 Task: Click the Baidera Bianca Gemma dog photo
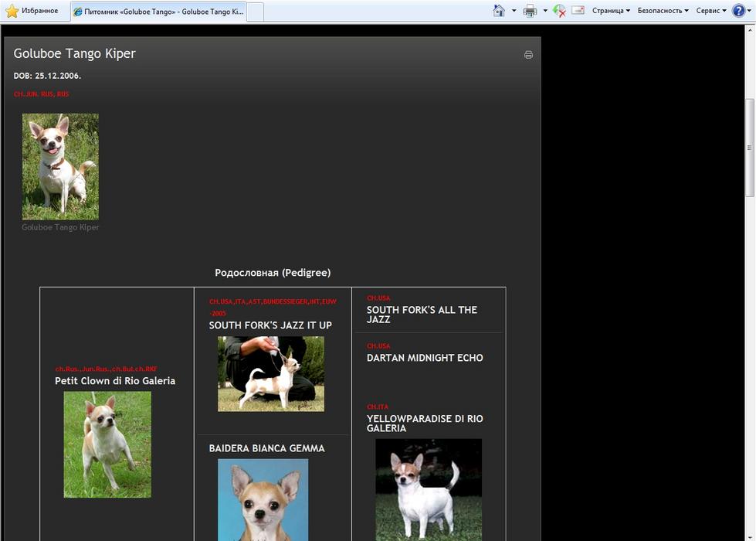263,499
